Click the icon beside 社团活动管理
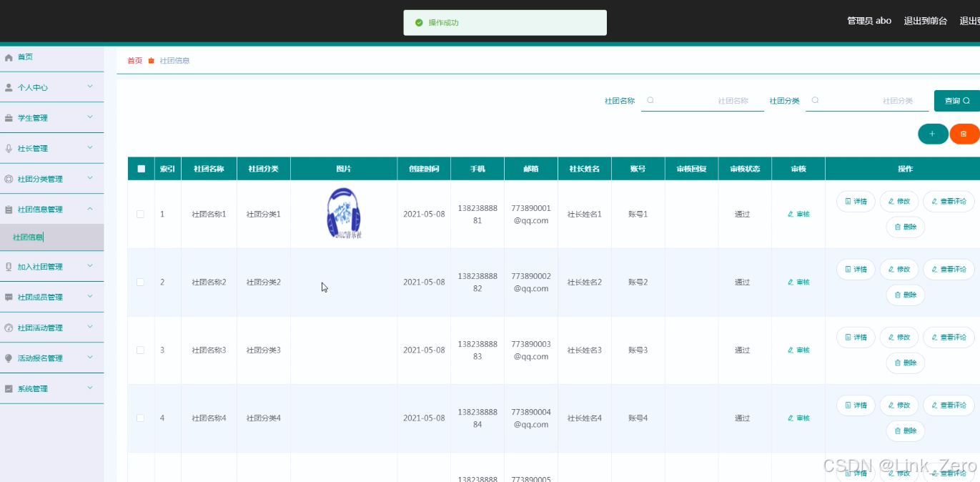The width and height of the screenshot is (980, 482). pos(9,328)
